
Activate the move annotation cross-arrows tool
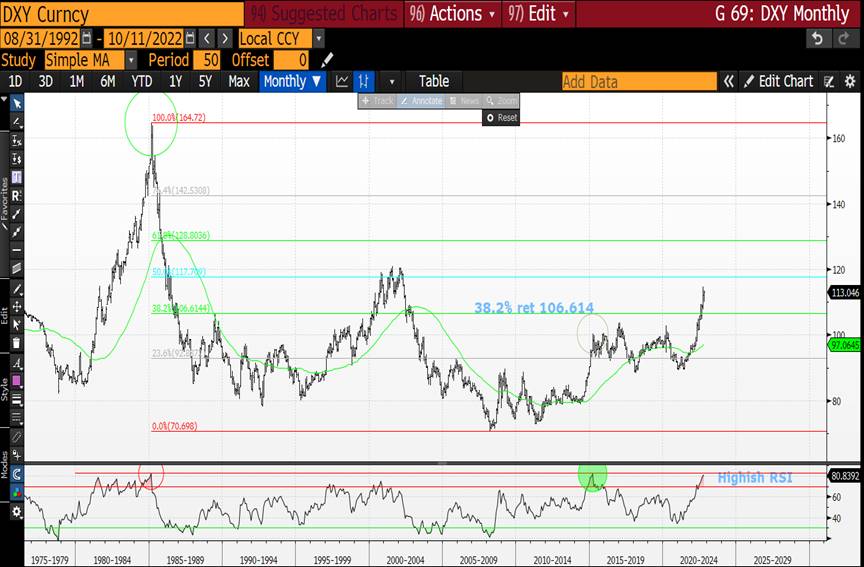pyautogui.click(x=17, y=306)
